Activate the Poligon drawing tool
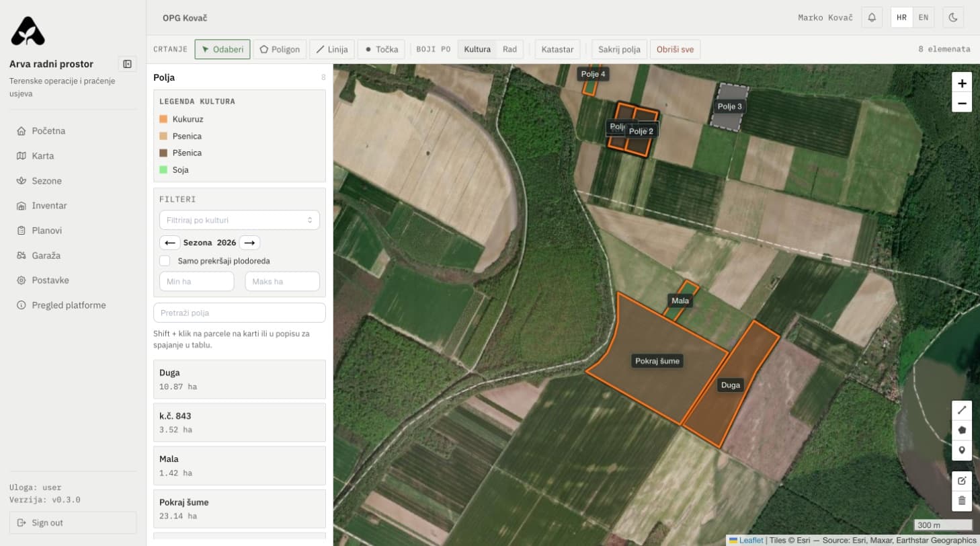The width and height of the screenshot is (980, 546). [x=280, y=49]
